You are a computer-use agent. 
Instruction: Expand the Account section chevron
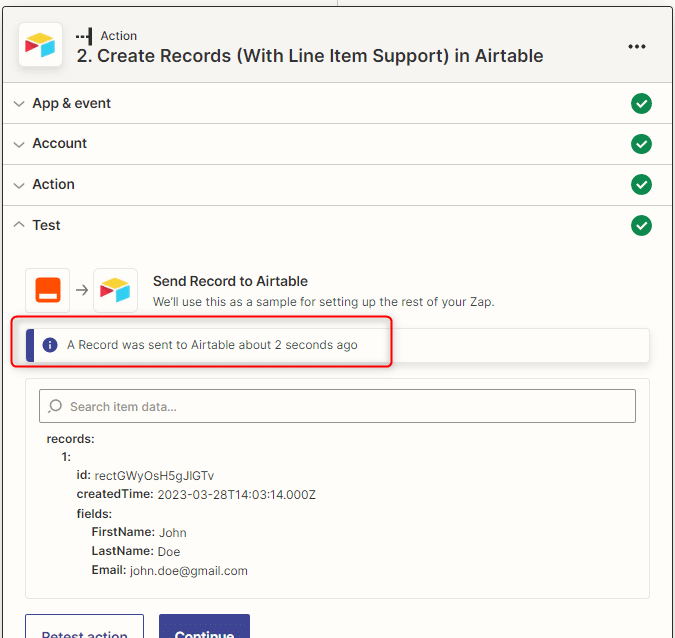click(19, 144)
